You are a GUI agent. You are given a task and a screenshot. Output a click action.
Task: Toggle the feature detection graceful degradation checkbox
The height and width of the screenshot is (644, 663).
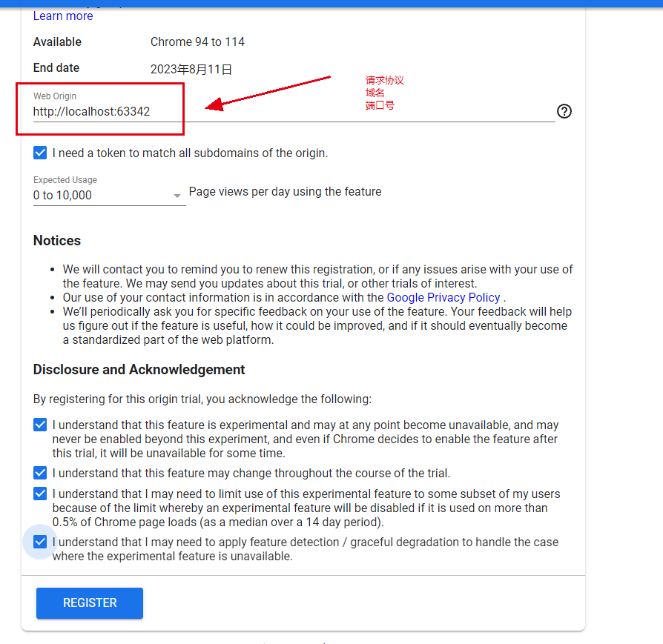40,542
